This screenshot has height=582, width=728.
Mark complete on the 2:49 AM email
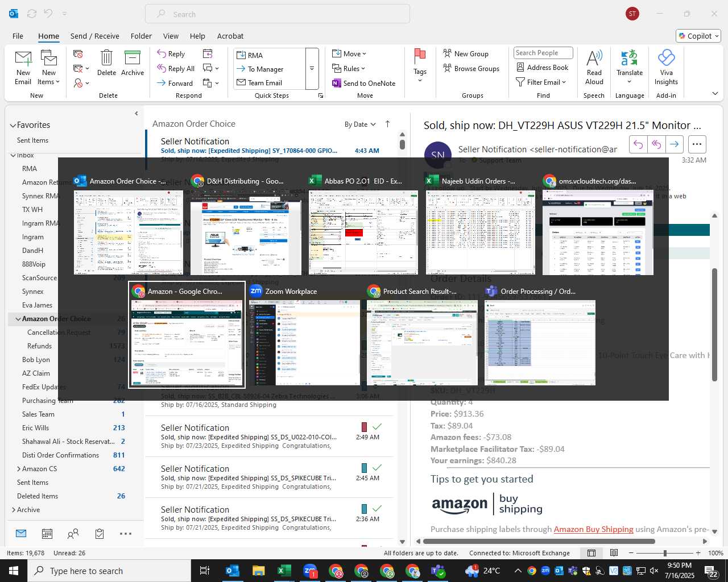[377, 426]
